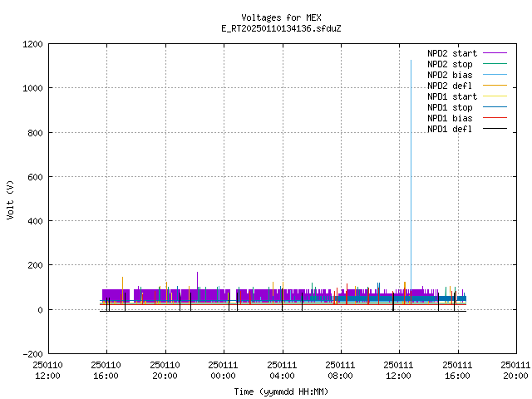The image size is (532, 399).
Task: Click the x-axis label 250110 12:00
Action: point(48,371)
